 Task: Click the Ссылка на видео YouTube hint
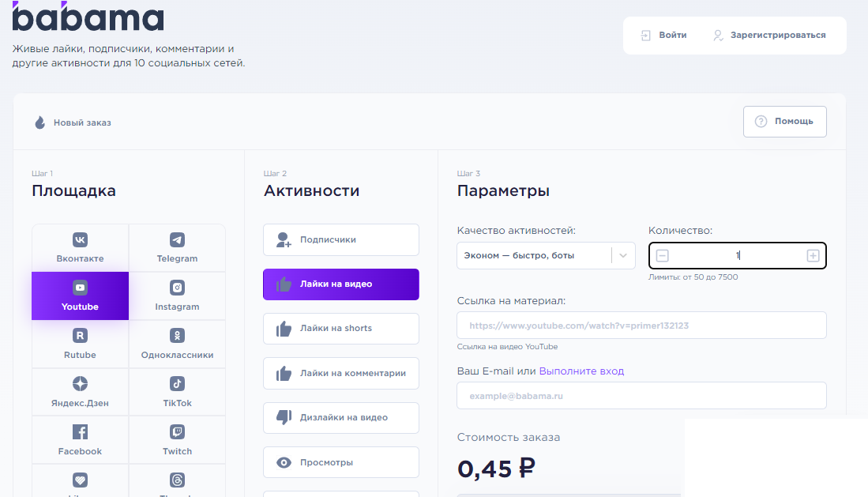point(507,347)
